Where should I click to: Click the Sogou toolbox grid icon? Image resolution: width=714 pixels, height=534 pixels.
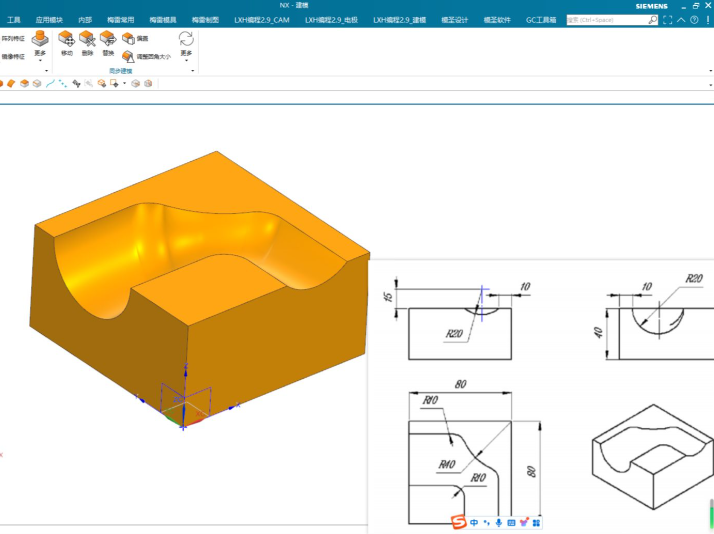(536, 523)
